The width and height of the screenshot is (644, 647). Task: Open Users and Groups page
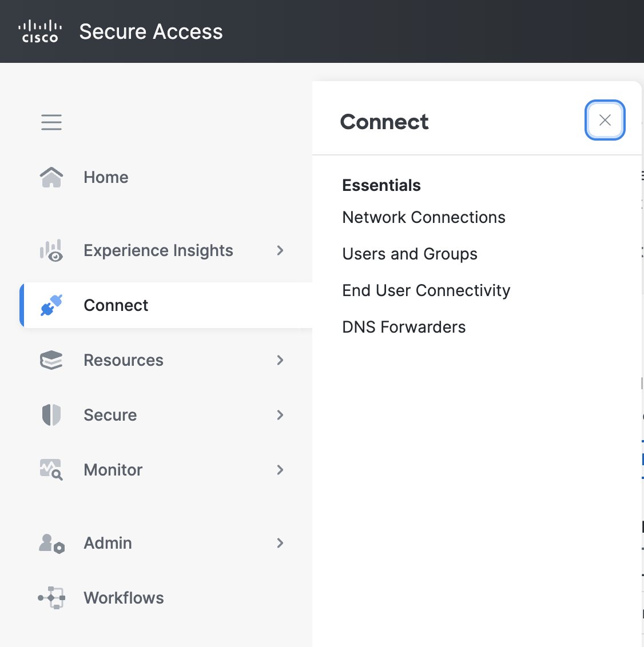coord(410,254)
